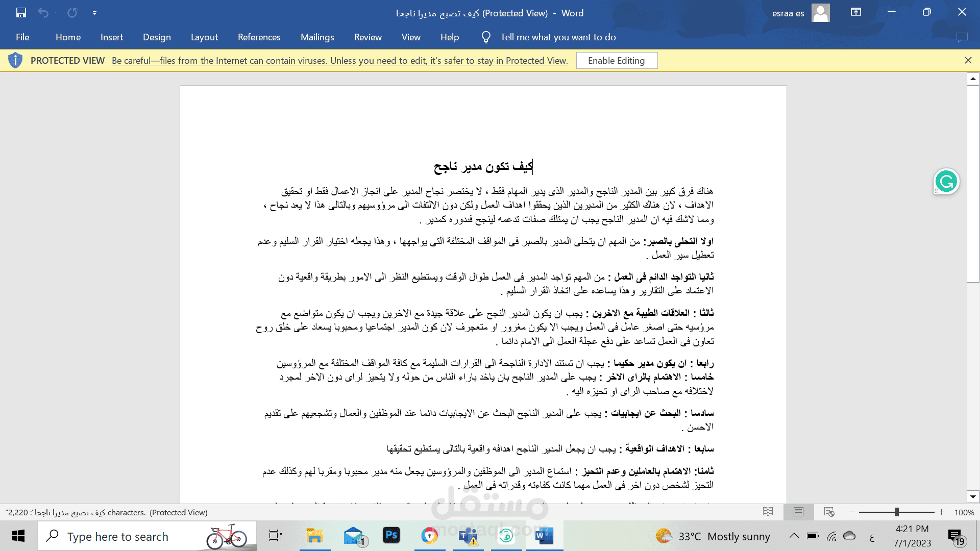Switch to Web Layout view

coord(829,512)
